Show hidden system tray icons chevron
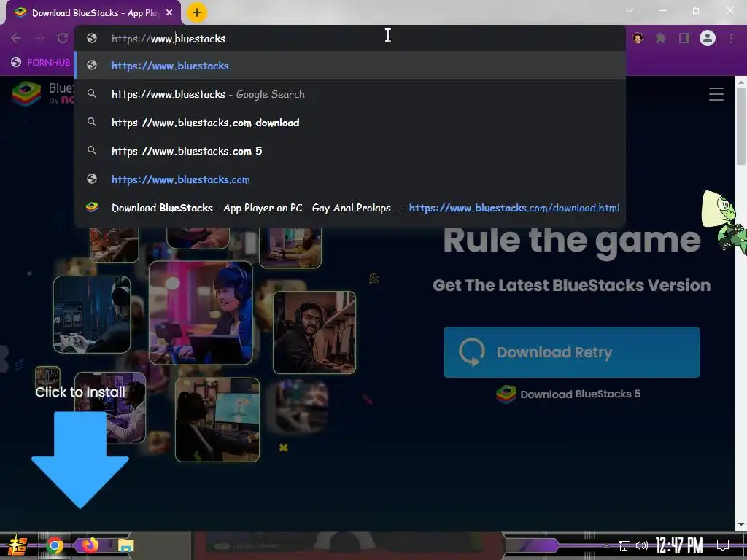Viewport: 747px width, 560px height. point(606,545)
